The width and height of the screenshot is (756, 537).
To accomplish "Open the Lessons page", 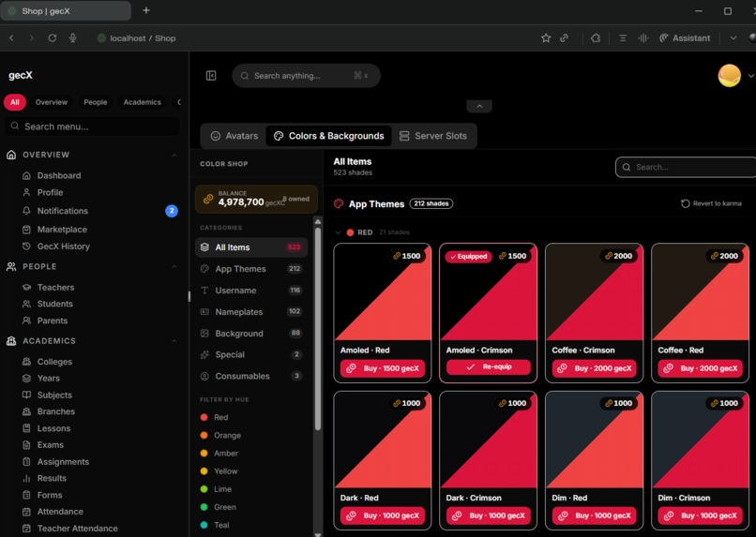I will pos(54,428).
